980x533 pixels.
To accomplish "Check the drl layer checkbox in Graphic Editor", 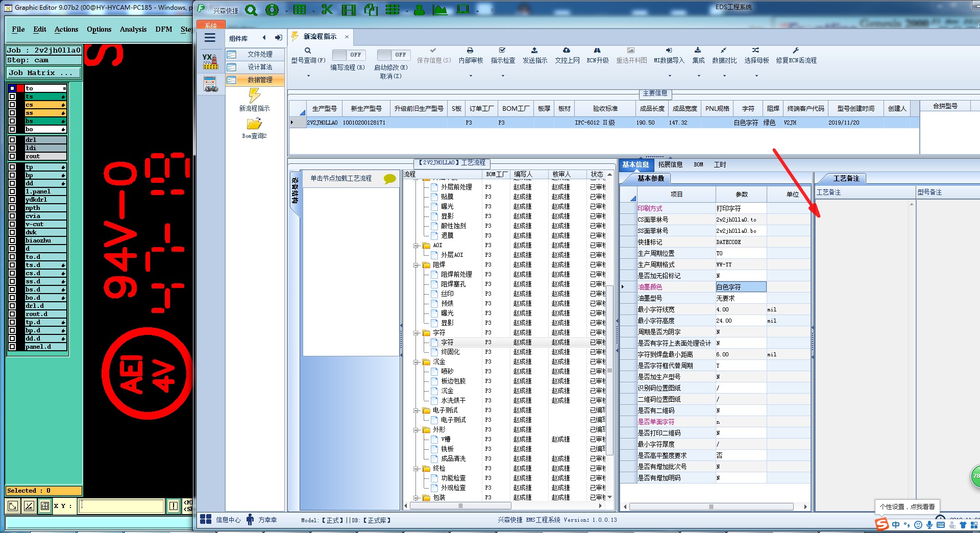I will tap(12, 140).
